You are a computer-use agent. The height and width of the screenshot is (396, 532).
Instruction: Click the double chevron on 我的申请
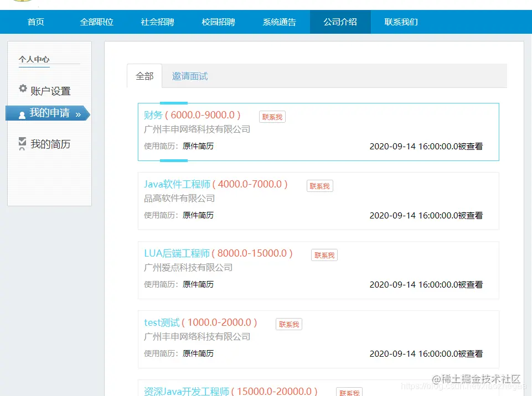(x=79, y=114)
